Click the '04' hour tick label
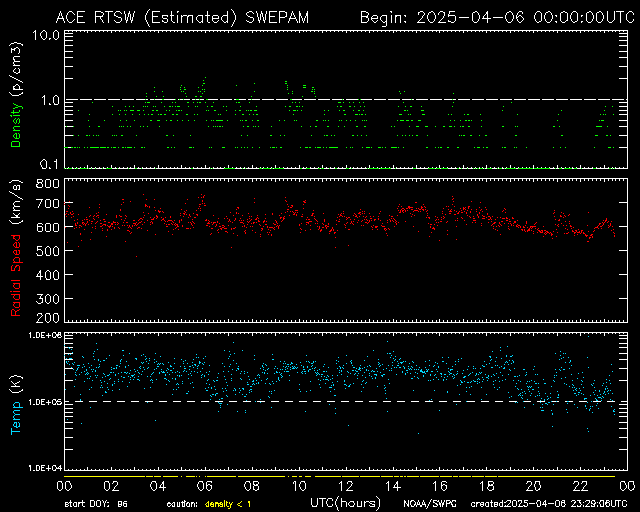640x512 pixels. [158, 486]
